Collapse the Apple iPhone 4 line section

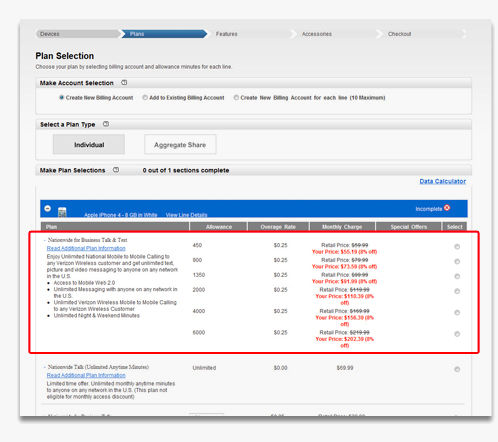point(48,208)
